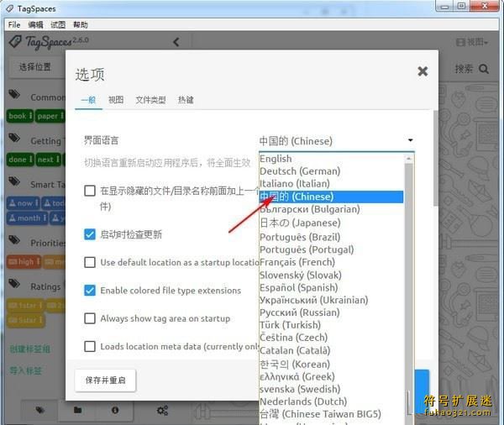This screenshot has width=504, height=425.
Task: Click the language list scrollbar thumb
Action: (409, 276)
